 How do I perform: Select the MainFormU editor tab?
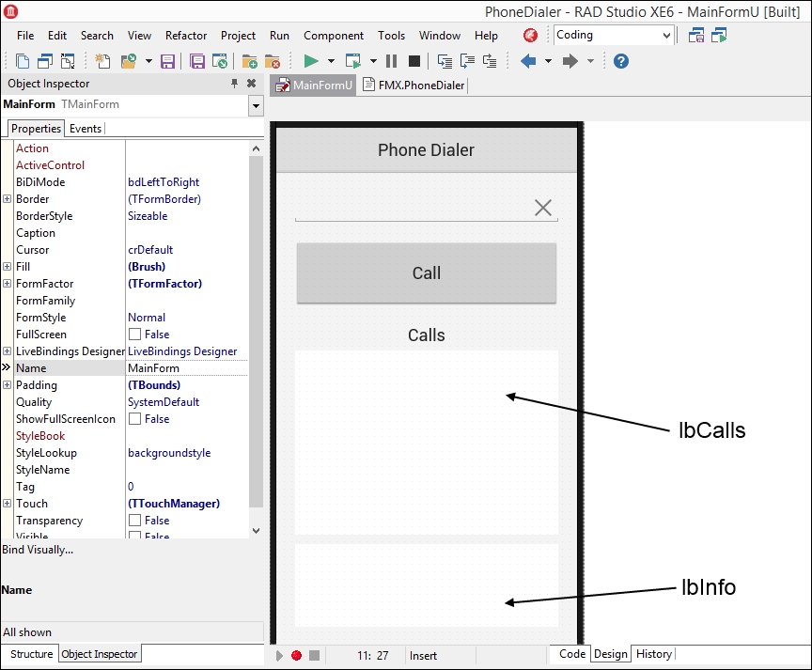click(314, 85)
